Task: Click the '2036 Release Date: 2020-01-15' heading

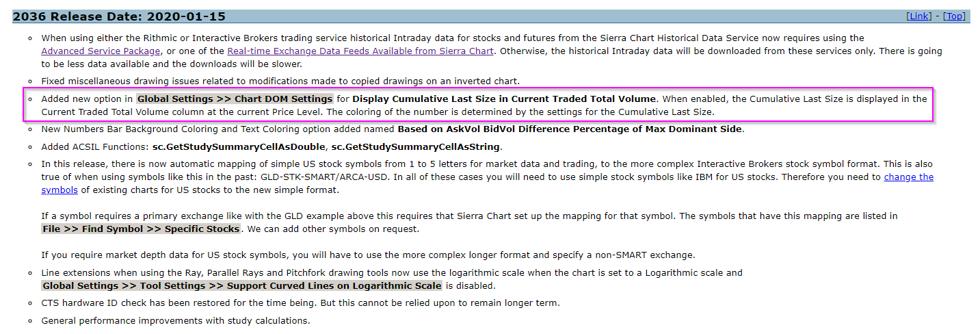Action: click(x=120, y=16)
